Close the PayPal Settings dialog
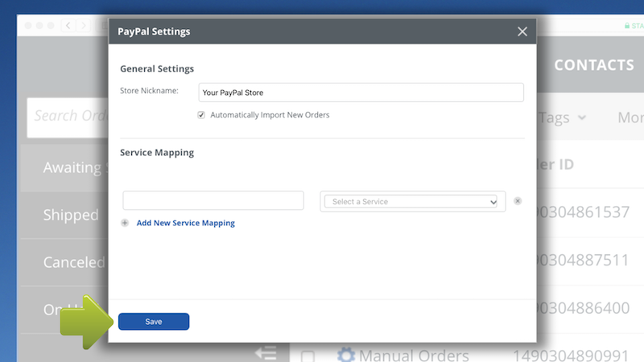Screen dimensions: 644x362 coord(522,31)
